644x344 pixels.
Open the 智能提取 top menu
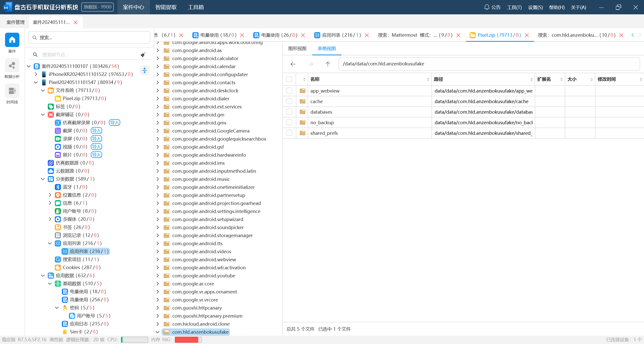click(x=166, y=7)
